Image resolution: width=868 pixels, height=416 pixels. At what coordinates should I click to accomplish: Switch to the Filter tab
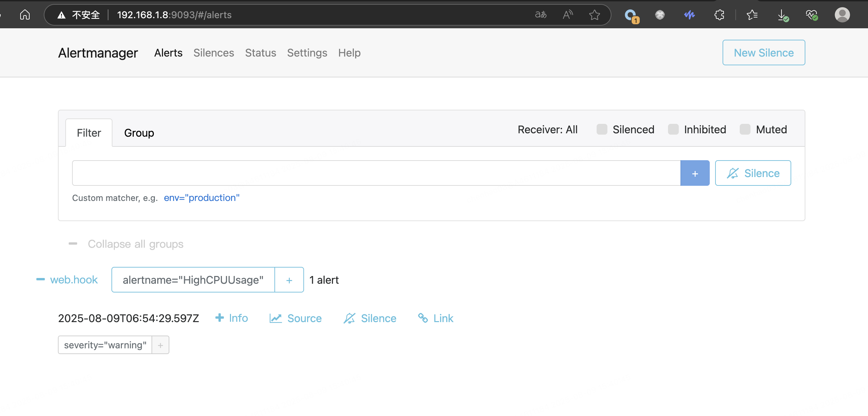pyautogui.click(x=89, y=133)
